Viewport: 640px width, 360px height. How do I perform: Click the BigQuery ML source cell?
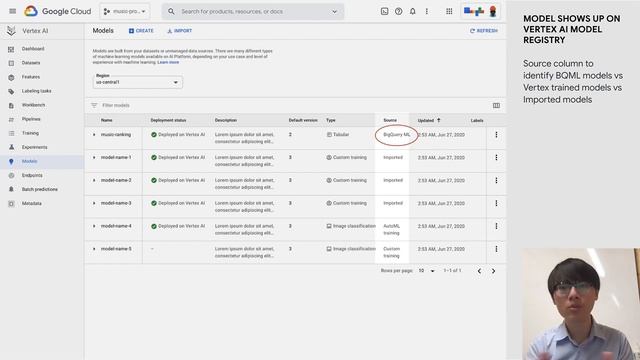click(x=397, y=135)
